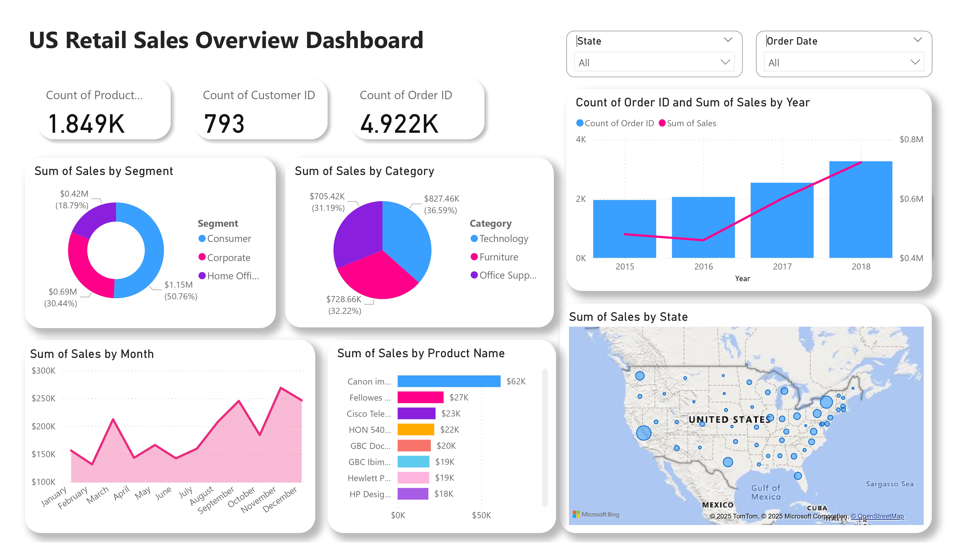Click the Count of Product card

pos(104,109)
